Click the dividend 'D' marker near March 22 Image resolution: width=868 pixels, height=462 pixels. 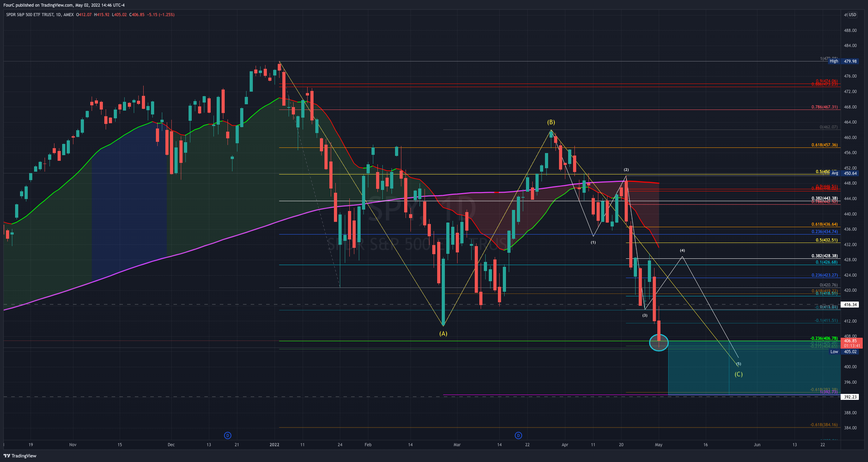(x=518, y=435)
